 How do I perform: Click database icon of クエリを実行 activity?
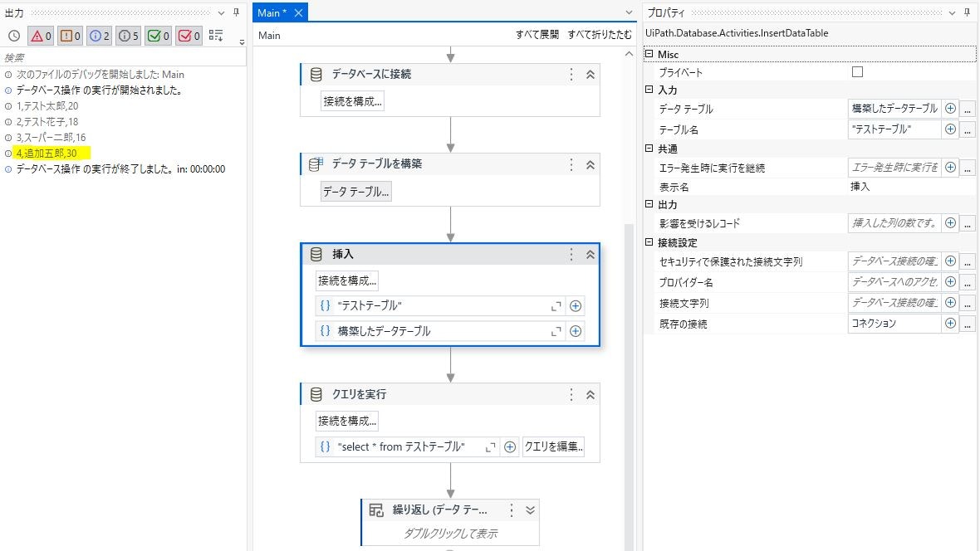316,394
